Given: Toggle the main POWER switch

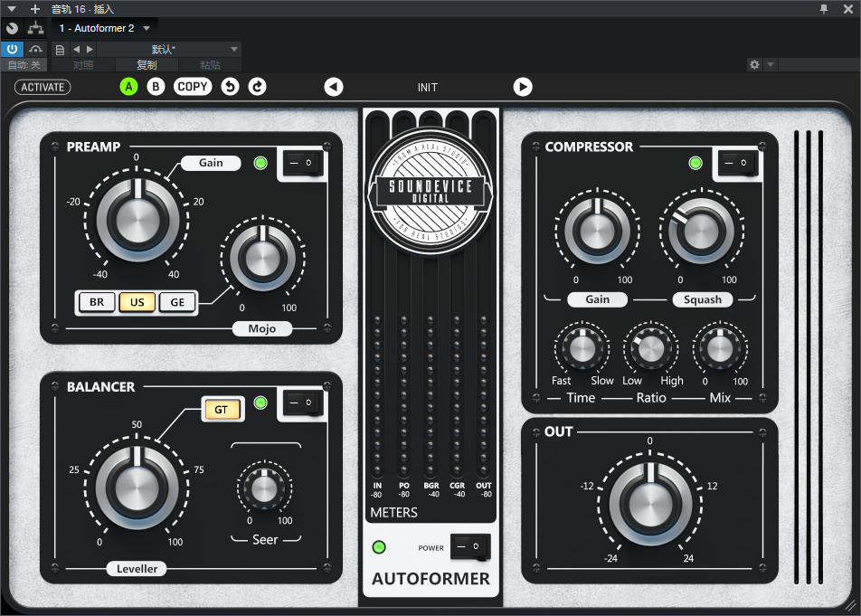Looking at the screenshot, I should tap(470, 546).
